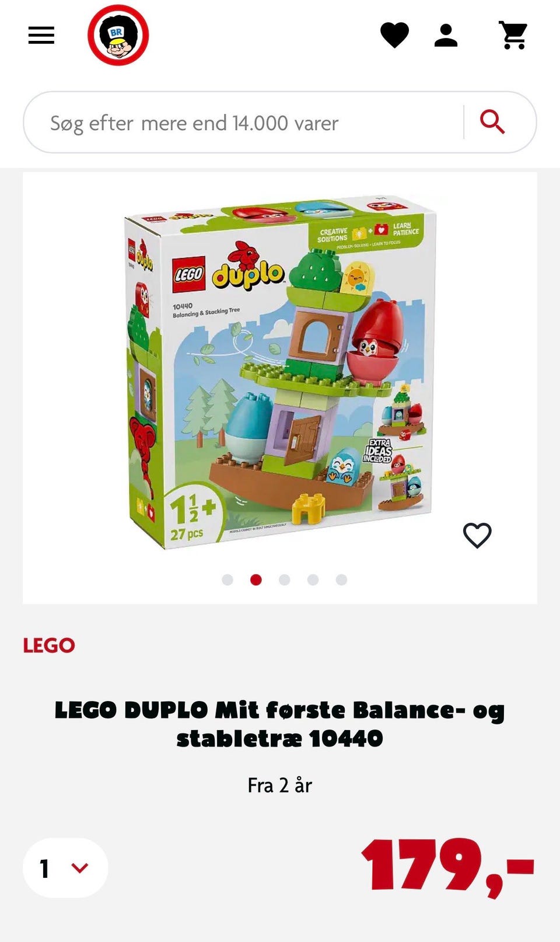Open the LEGO DUPLO Balance- og stabletræ title
The height and width of the screenshot is (942, 560).
(x=280, y=724)
